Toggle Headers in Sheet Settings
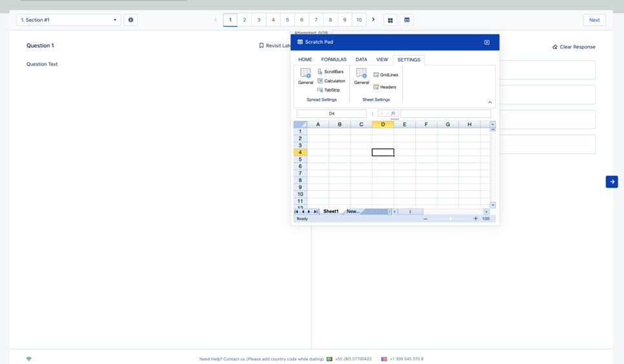 (385, 87)
